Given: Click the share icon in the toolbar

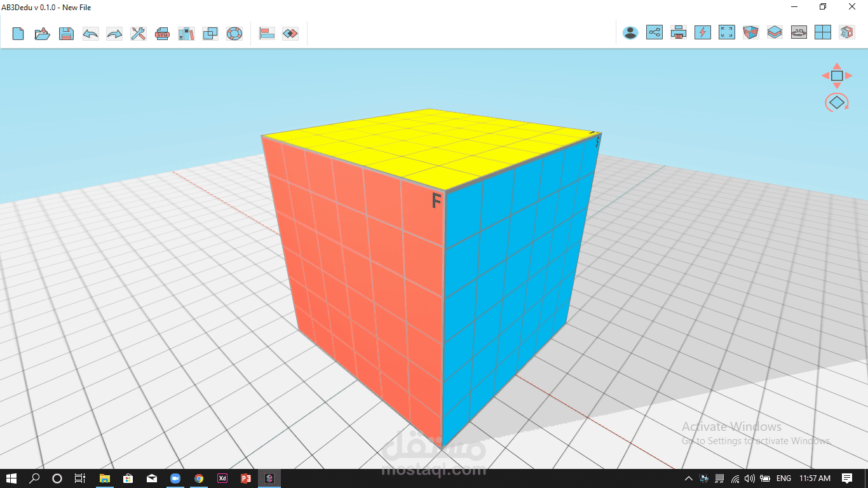Looking at the screenshot, I should (x=654, y=32).
